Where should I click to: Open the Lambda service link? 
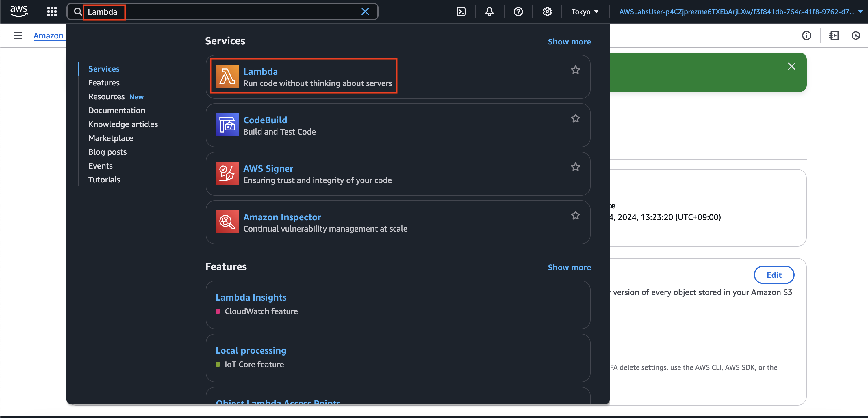tap(260, 71)
